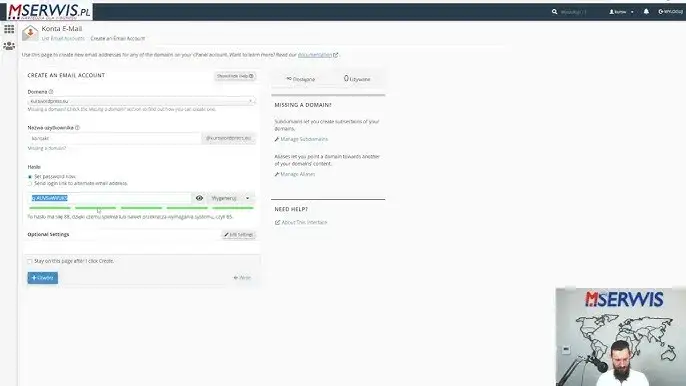The width and height of the screenshot is (686, 386).
Task: Toggle password visibility eye icon
Action: pyautogui.click(x=199, y=198)
